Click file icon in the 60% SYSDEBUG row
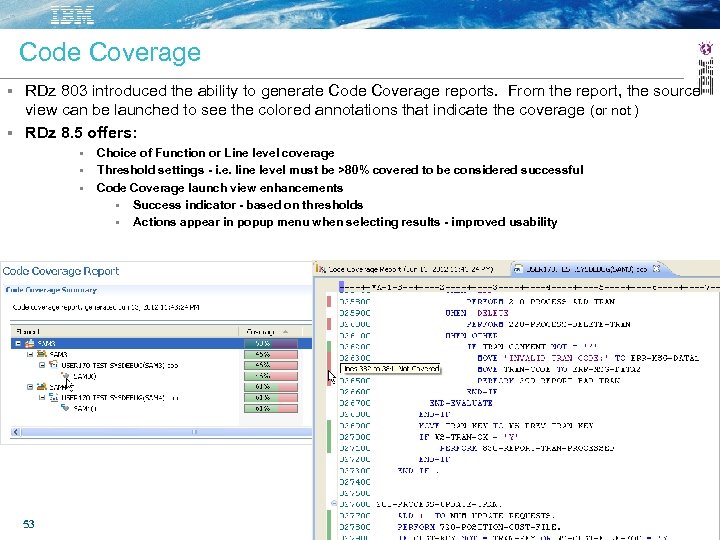Screen dimensions: 720x540 point(53,398)
